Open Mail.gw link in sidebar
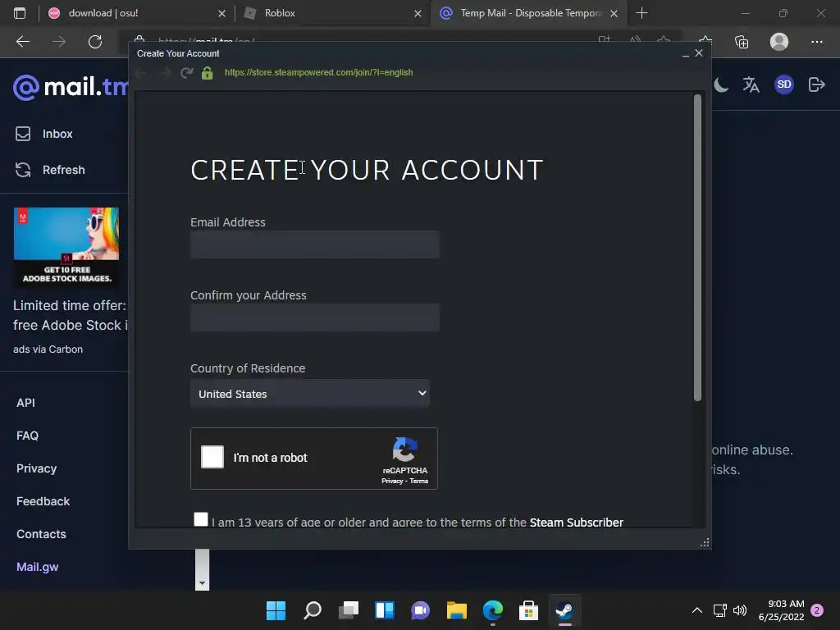 (x=38, y=567)
